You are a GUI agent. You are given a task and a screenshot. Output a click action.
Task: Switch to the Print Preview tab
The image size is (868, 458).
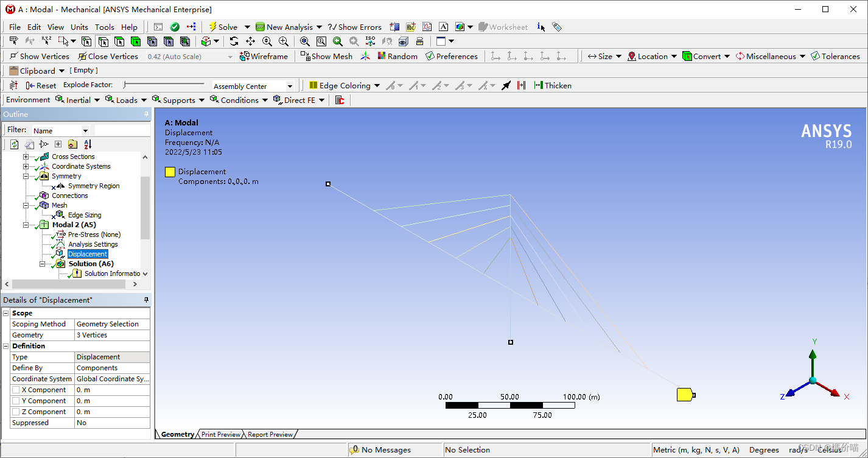pyautogui.click(x=221, y=434)
